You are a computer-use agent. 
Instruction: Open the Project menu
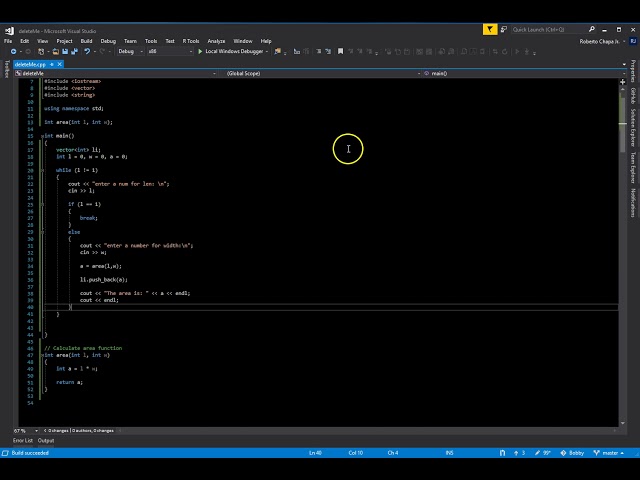pos(64,41)
